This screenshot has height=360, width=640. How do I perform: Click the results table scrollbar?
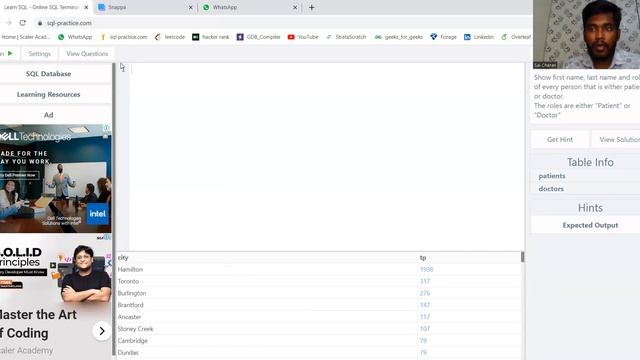tap(522, 257)
